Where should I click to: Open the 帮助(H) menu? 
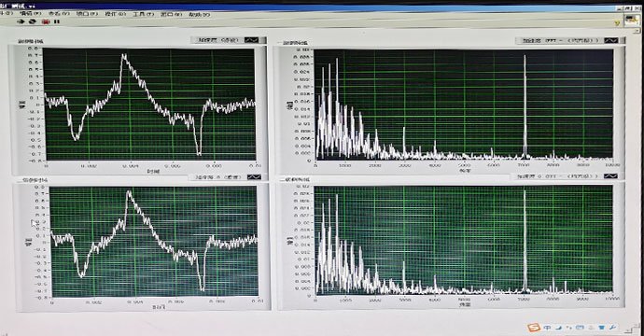pyautogui.click(x=199, y=14)
